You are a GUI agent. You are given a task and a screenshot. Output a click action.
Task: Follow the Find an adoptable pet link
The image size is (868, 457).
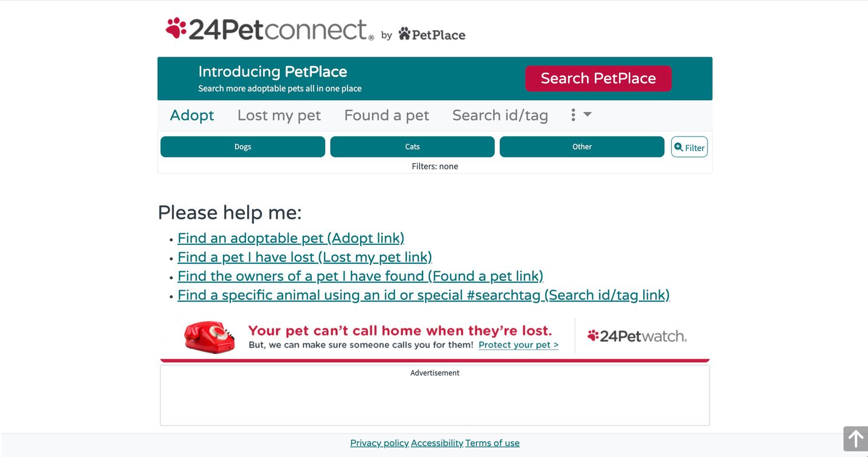coord(291,238)
